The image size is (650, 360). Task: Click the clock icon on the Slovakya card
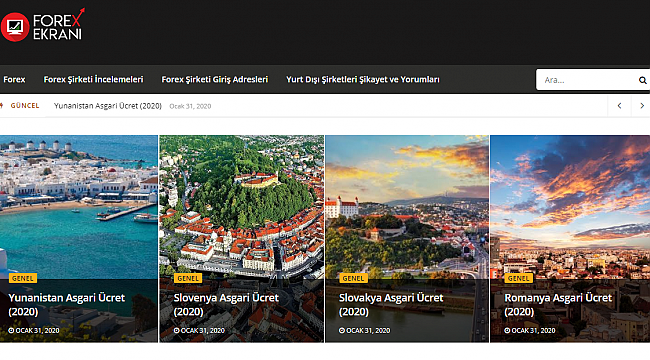342,331
